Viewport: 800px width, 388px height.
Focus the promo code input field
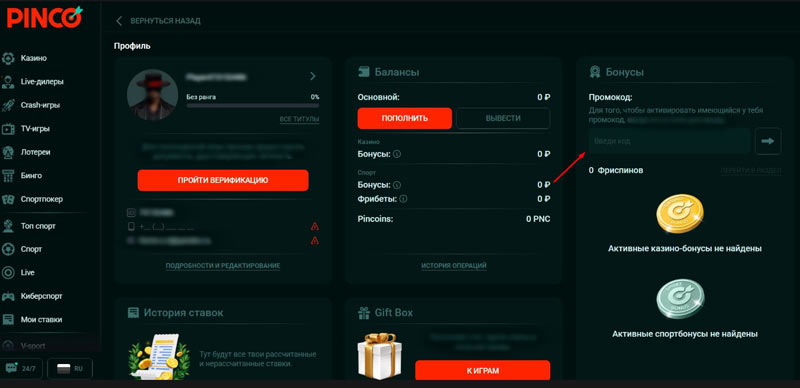(669, 141)
